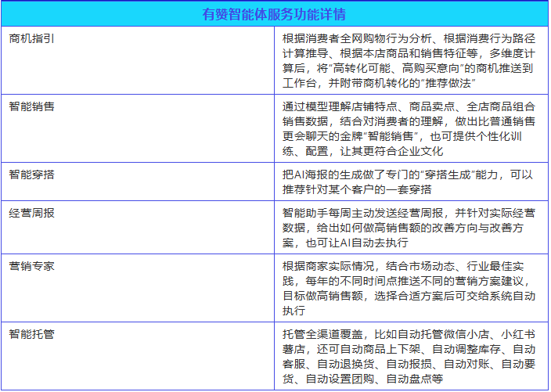The image size is (551, 392).
Task: Click description starting 智能助手每周主动发送
Action: point(409,228)
